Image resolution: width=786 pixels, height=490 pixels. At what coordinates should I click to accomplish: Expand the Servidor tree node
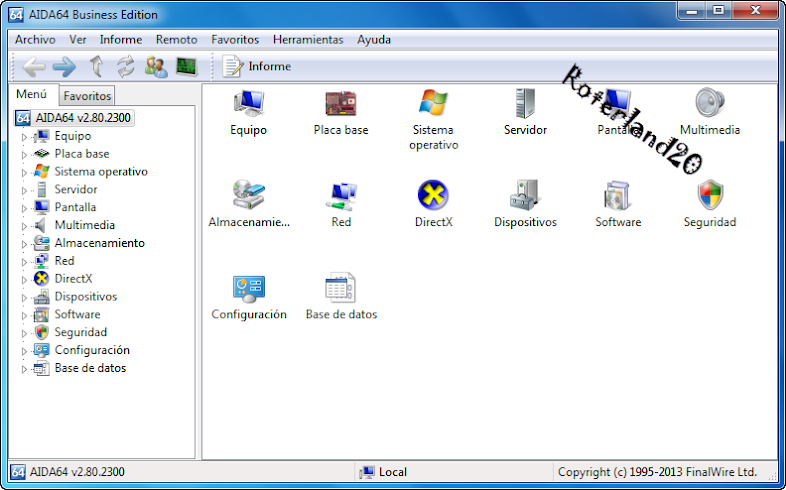pyautogui.click(x=24, y=190)
